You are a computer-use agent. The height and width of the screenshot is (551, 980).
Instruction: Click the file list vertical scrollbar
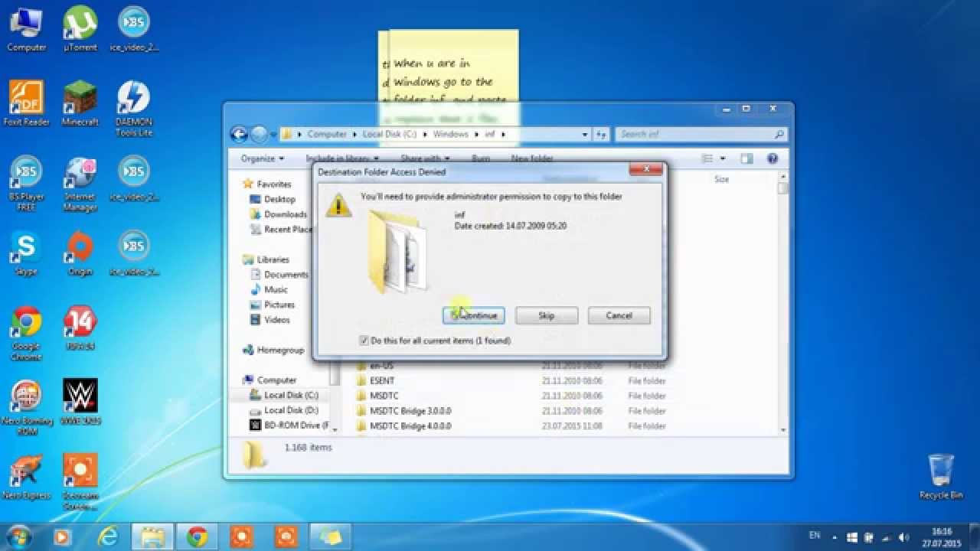pos(782,306)
